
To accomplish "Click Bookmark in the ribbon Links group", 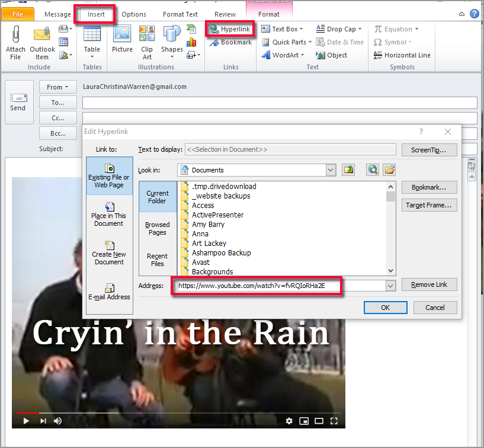I will tap(230, 42).
